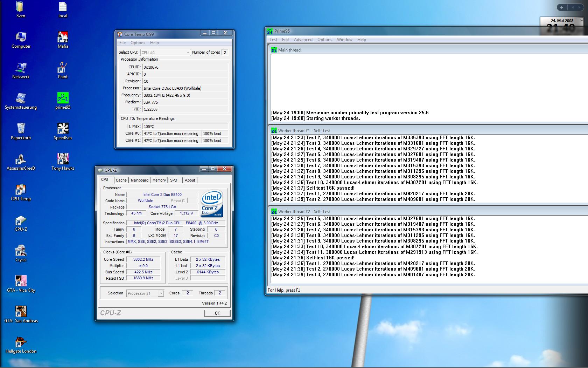This screenshot has width=588, height=368.
Task: Click the Intel Core 2 Duo logo
Action: pyautogui.click(x=212, y=204)
